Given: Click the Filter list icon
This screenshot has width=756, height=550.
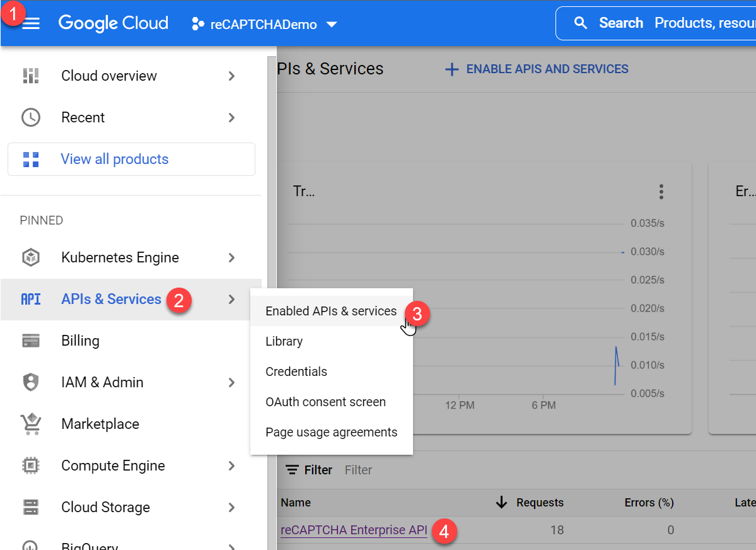Looking at the screenshot, I should 292,469.
